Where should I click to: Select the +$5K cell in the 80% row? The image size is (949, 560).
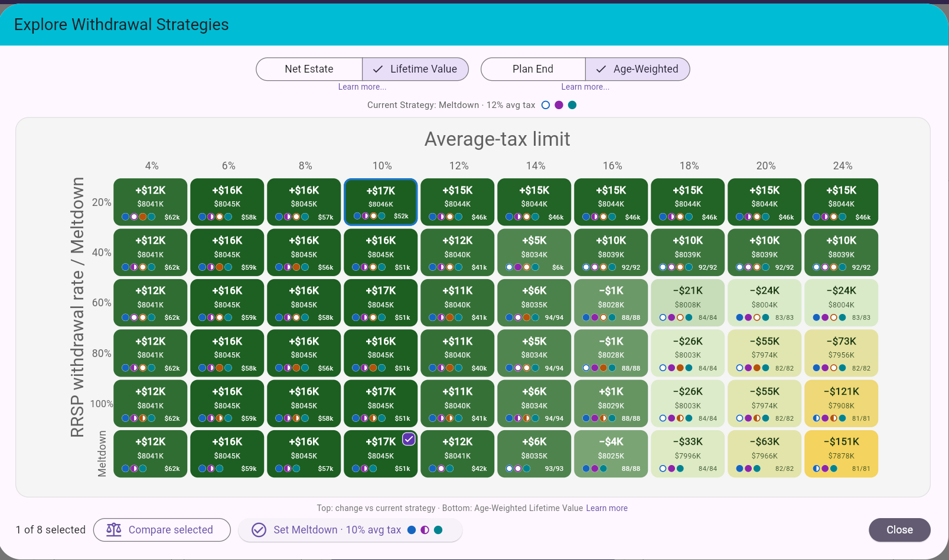point(534,353)
